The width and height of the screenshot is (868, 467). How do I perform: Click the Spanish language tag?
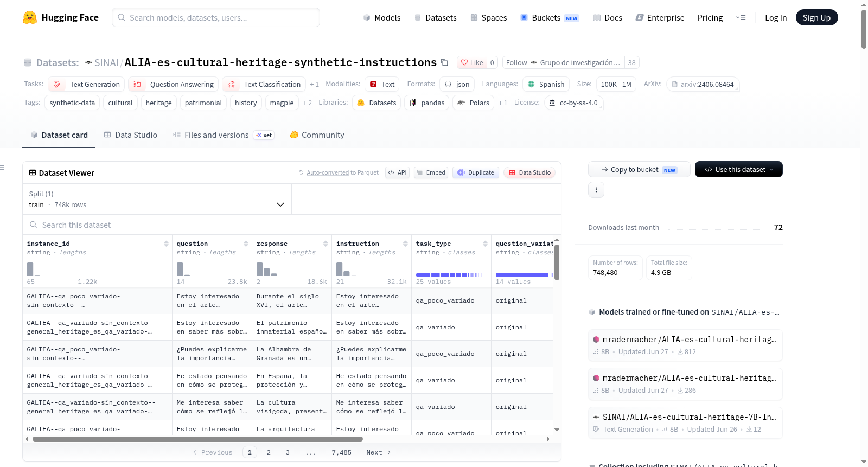click(x=546, y=84)
